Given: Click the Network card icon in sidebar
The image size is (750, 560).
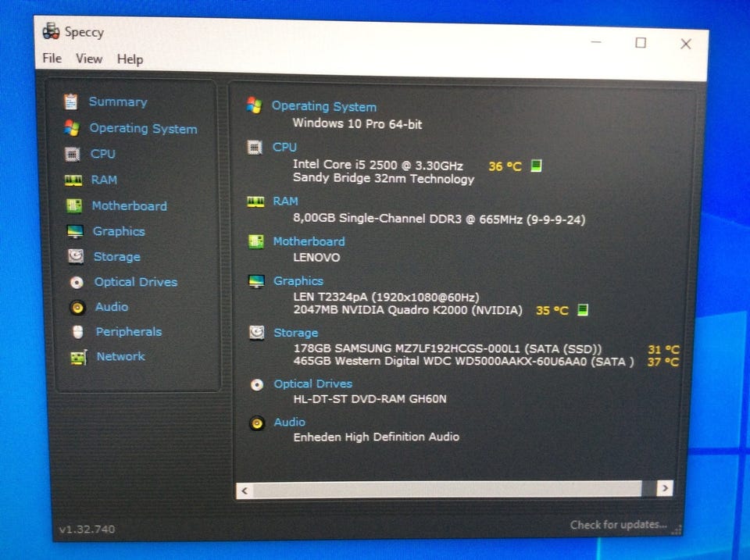Looking at the screenshot, I should point(79,357).
